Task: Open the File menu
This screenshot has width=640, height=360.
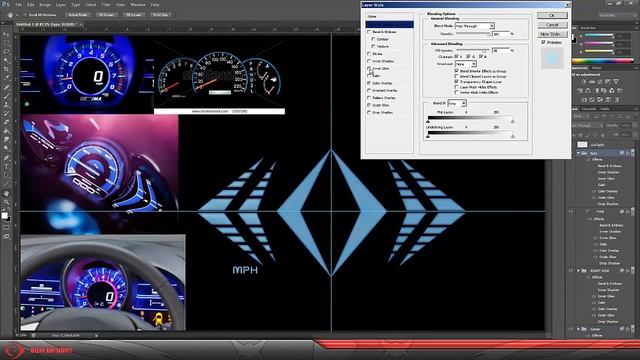Action: (x=18, y=4)
